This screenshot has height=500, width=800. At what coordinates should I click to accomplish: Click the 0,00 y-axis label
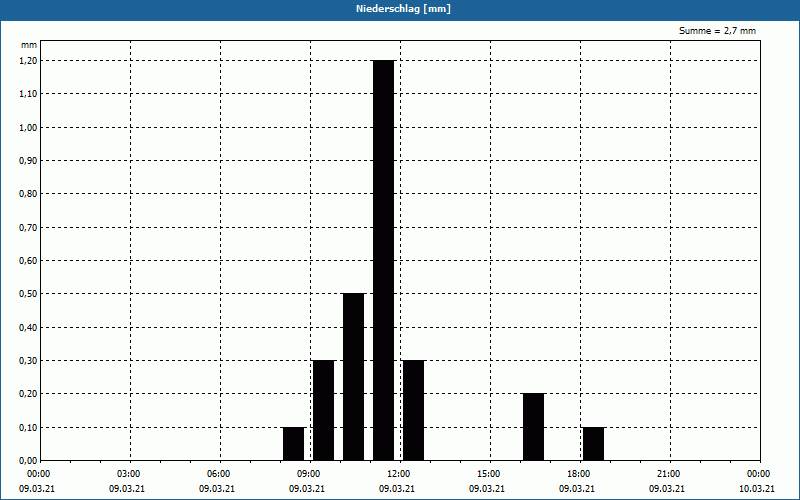pyautogui.click(x=28, y=461)
